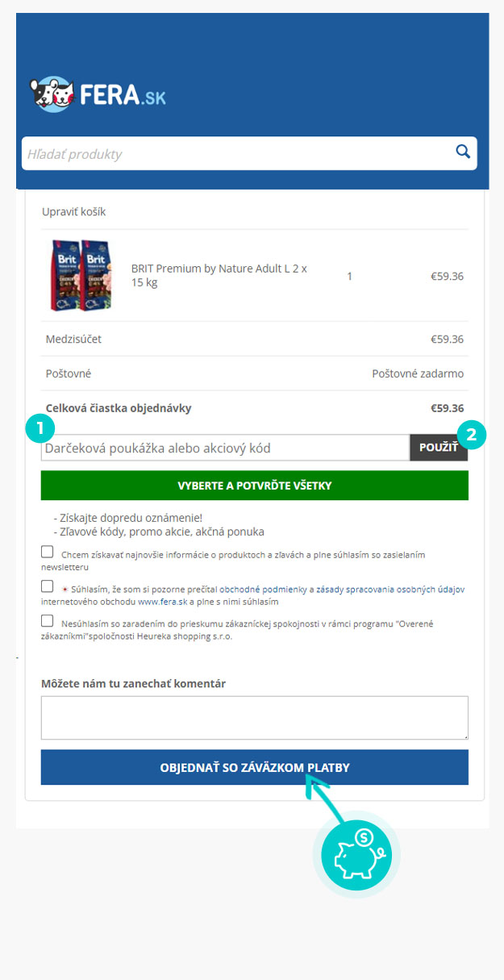Open the Brit Premium dog food product image
The width and height of the screenshot is (504, 980).
point(81,275)
